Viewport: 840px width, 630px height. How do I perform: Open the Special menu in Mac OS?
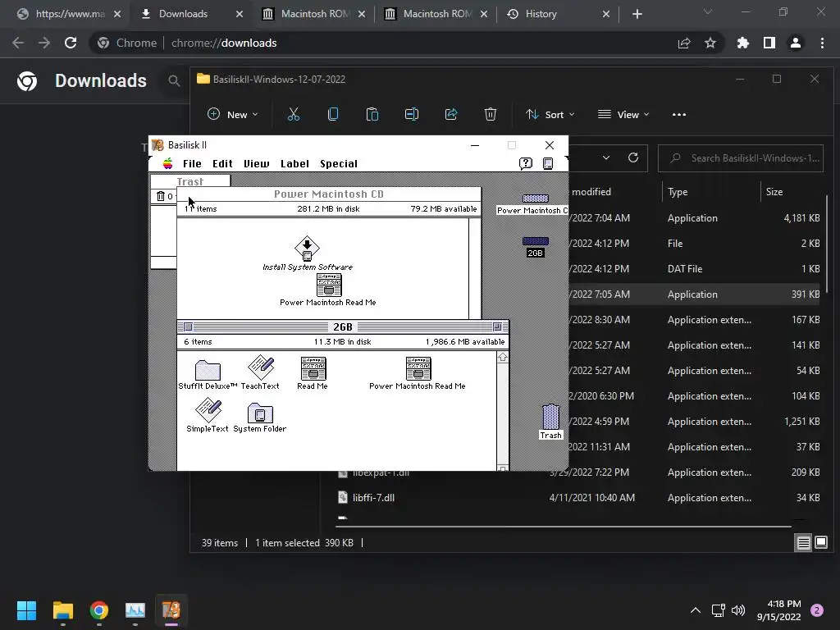(x=339, y=163)
